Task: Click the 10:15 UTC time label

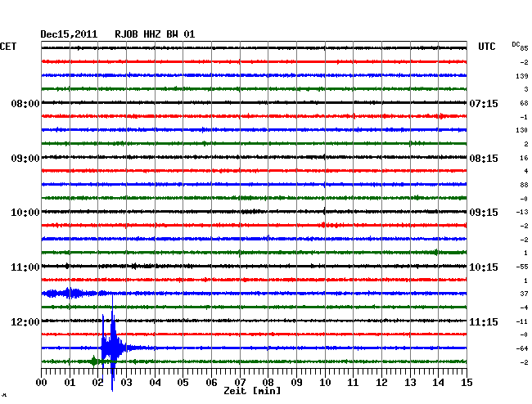Action: click(484, 267)
